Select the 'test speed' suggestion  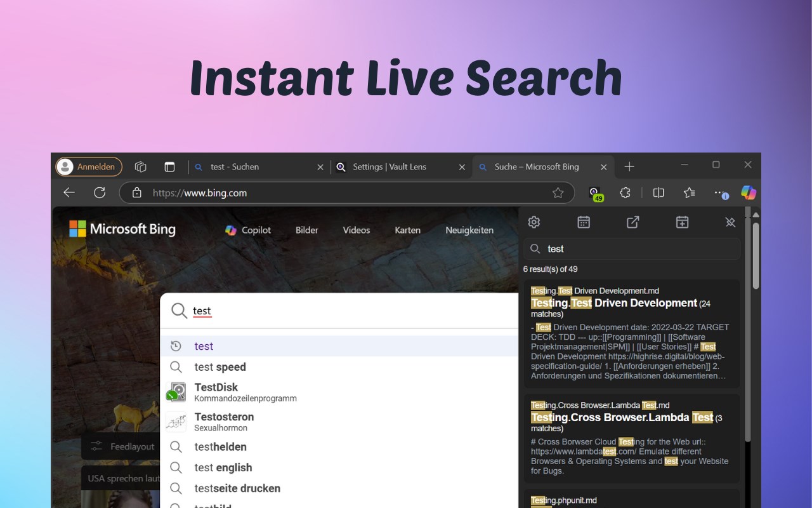339,367
